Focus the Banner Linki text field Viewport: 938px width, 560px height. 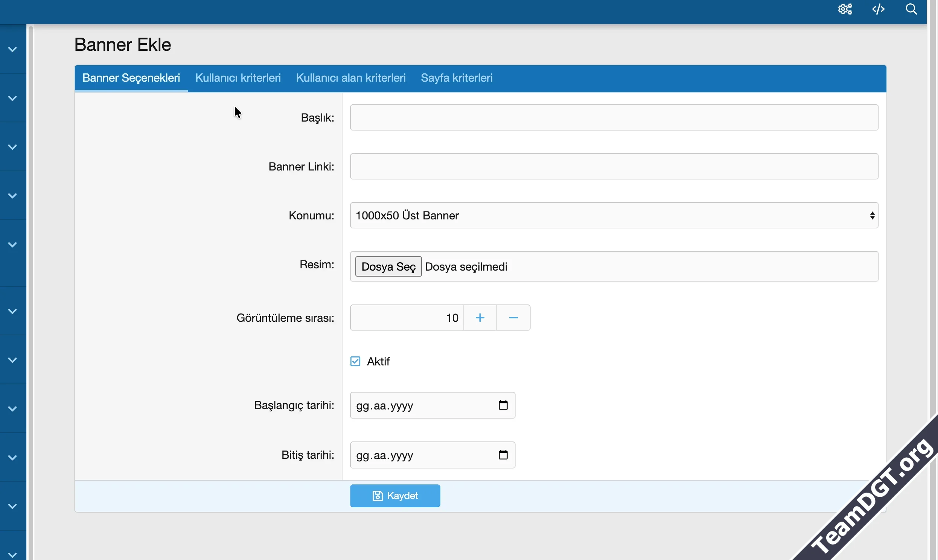614,166
